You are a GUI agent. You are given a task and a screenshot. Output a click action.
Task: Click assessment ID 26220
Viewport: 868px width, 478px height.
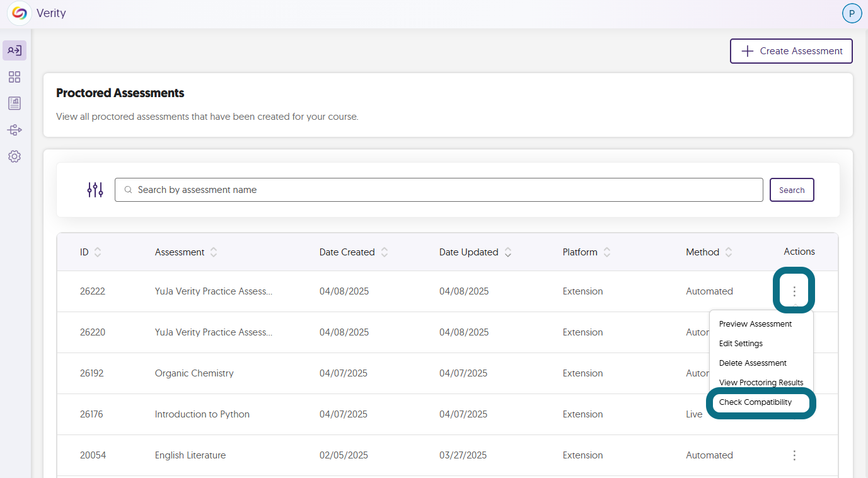[x=93, y=332]
